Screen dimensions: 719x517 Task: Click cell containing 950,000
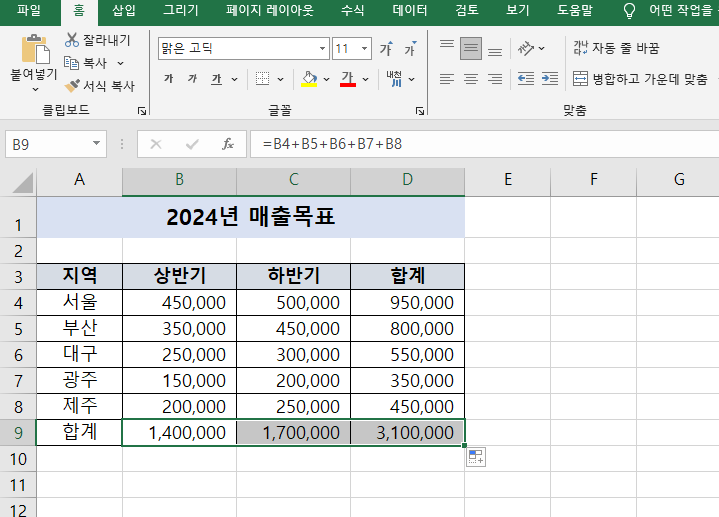tap(408, 302)
